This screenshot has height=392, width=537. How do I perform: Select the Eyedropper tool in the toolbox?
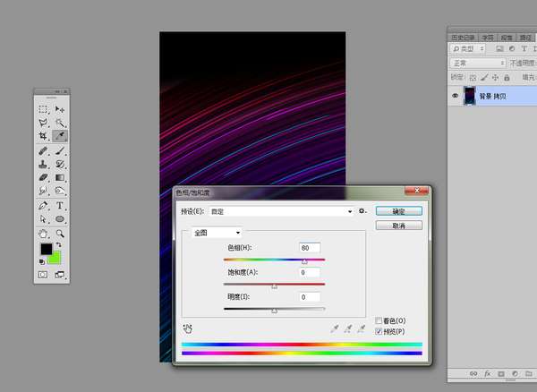tap(60, 135)
